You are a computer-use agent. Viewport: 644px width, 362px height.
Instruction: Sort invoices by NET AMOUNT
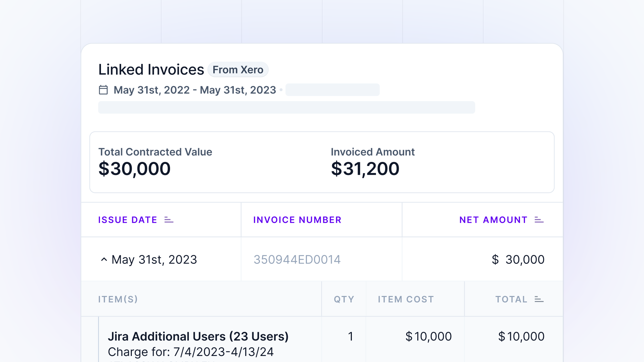tap(493, 220)
